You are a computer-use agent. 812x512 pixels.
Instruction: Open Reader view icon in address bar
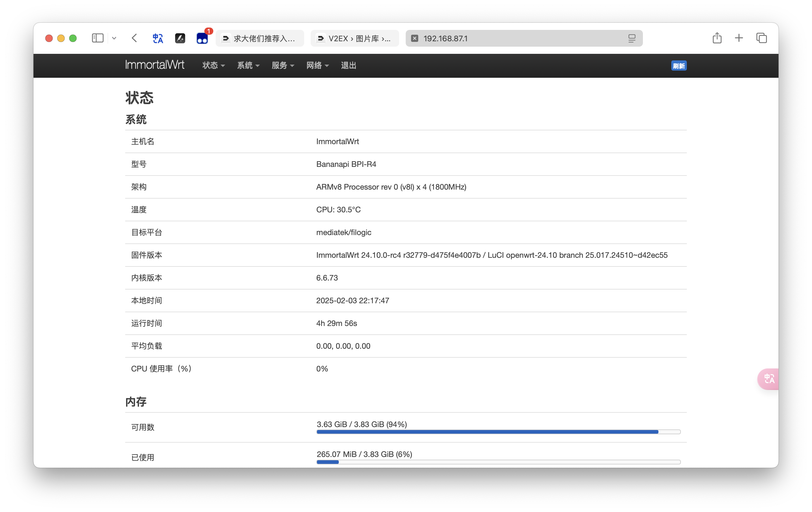632,39
